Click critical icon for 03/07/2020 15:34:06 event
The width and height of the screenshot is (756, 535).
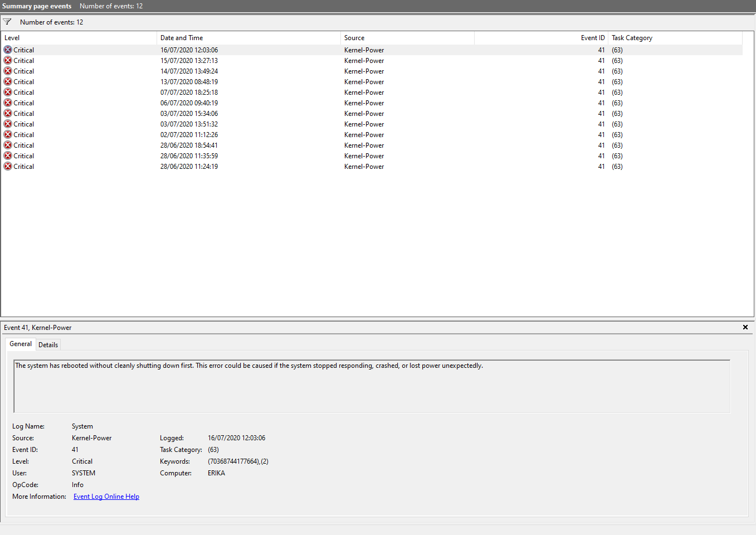(8, 114)
